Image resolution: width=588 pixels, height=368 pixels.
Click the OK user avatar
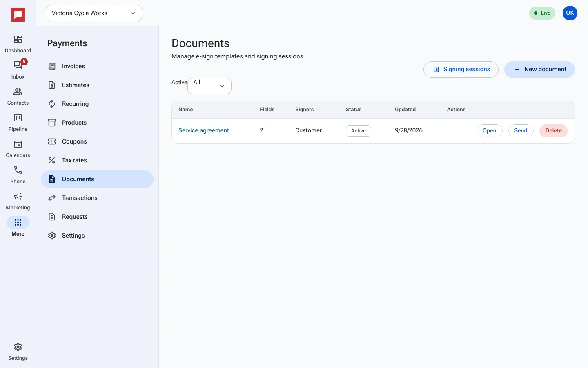pos(570,13)
